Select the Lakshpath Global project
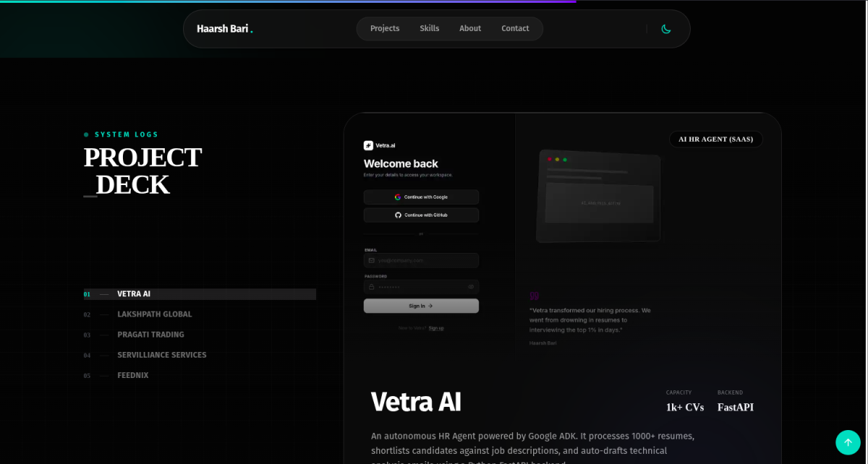This screenshot has width=868, height=464. pyautogui.click(x=154, y=314)
